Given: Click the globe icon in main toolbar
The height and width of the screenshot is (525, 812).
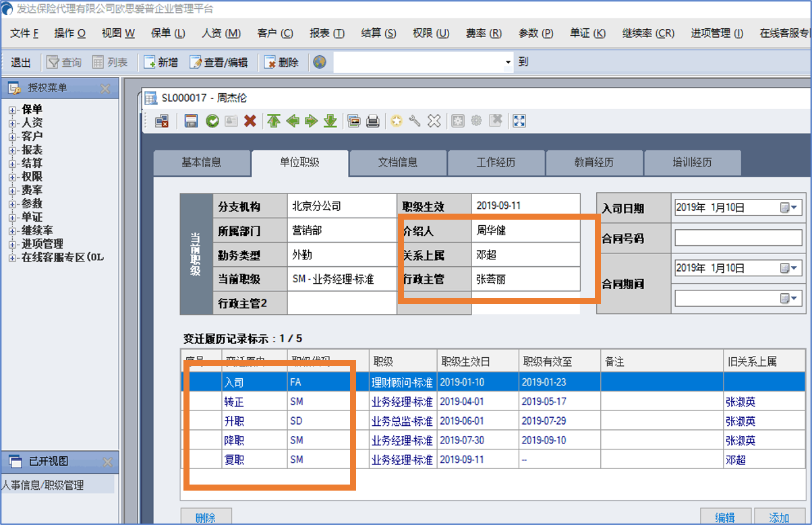Looking at the screenshot, I should (320, 62).
